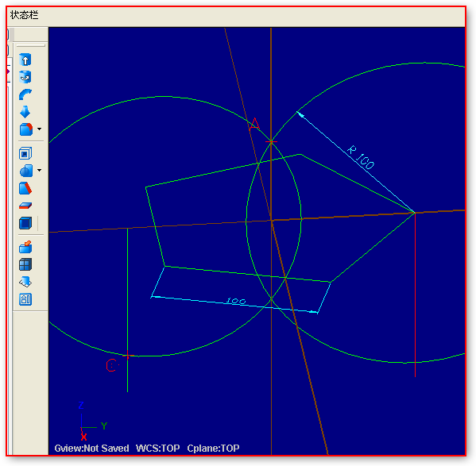Open the Solid Fillet dropdown arrow
This screenshot has width=476, height=466.
[40, 129]
